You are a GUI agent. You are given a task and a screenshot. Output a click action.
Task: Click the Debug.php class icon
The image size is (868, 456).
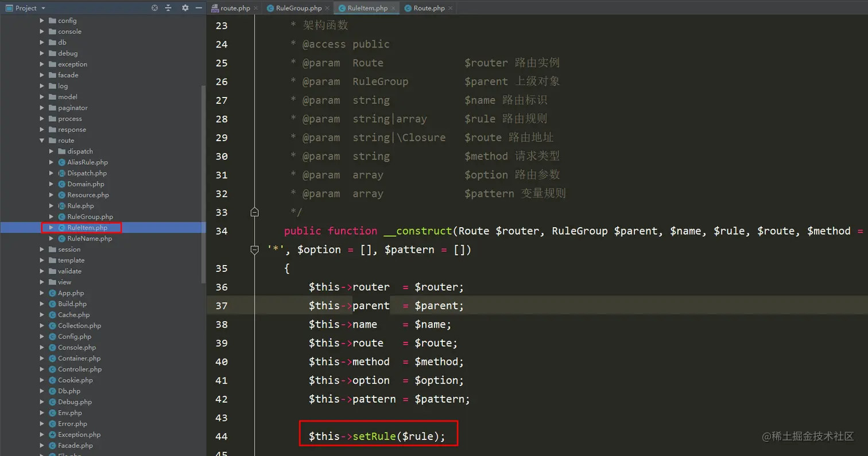point(52,402)
